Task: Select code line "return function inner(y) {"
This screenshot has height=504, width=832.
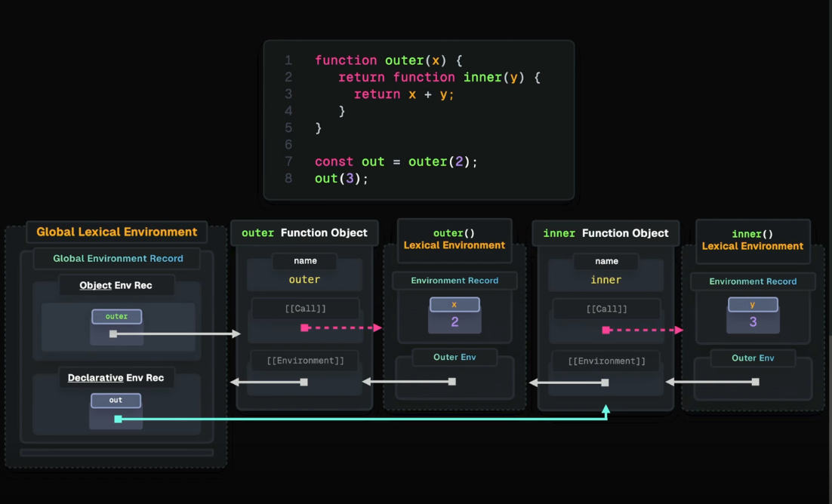Action: point(439,78)
